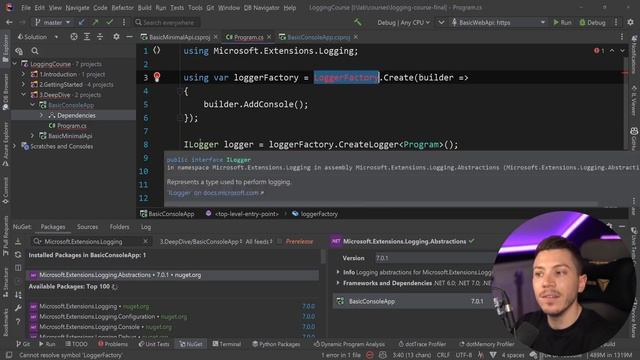
Task: Hide the Solution panel with minimize dash
Action: [129, 37]
